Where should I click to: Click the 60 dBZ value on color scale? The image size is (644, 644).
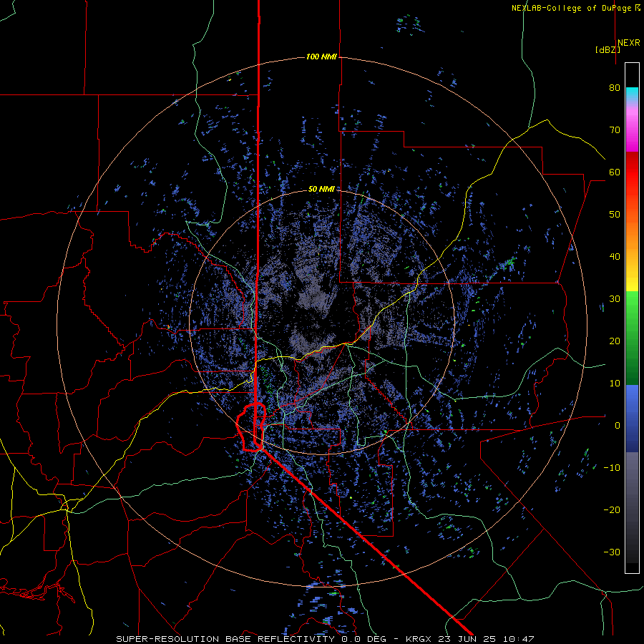(615, 172)
